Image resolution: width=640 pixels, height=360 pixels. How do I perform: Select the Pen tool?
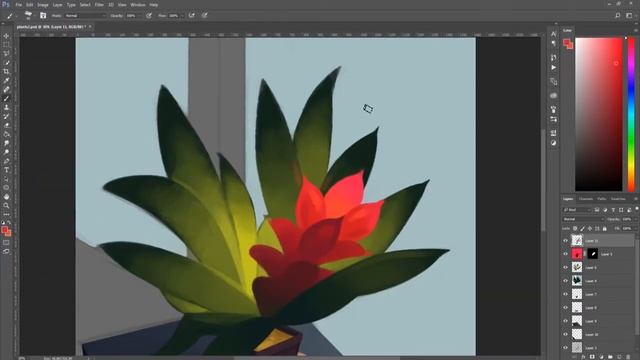click(x=6, y=161)
